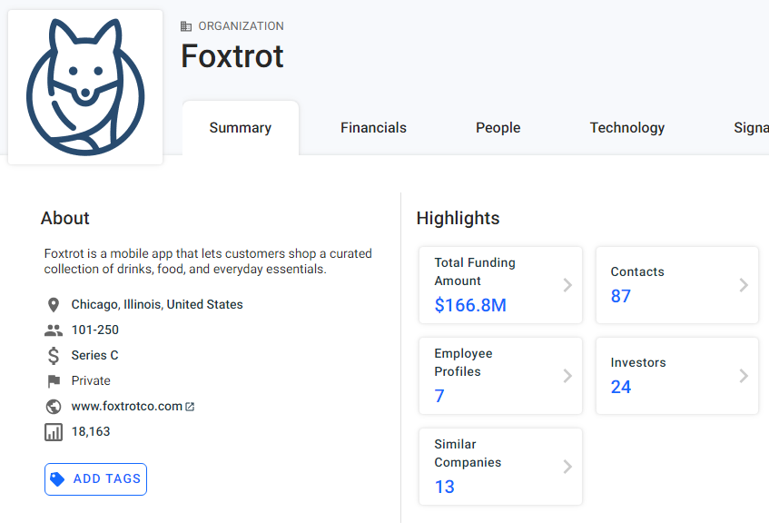Open the Summary tab
Image resolution: width=769 pixels, height=532 pixels.
pyautogui.click(x=241, y=127)
